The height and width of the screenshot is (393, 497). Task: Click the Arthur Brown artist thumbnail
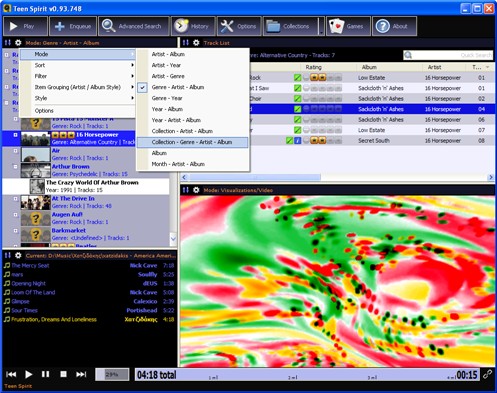click(35, 170)
